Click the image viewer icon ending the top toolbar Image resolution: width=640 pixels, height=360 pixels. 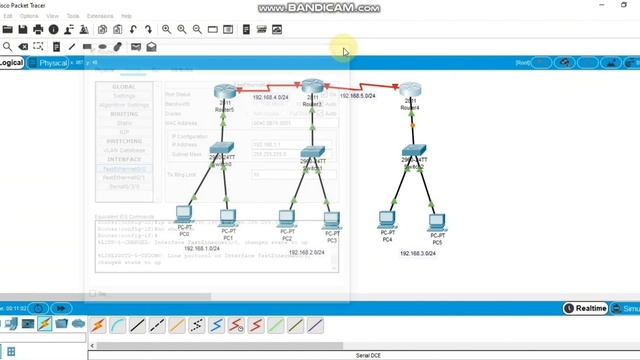(277, 29)
